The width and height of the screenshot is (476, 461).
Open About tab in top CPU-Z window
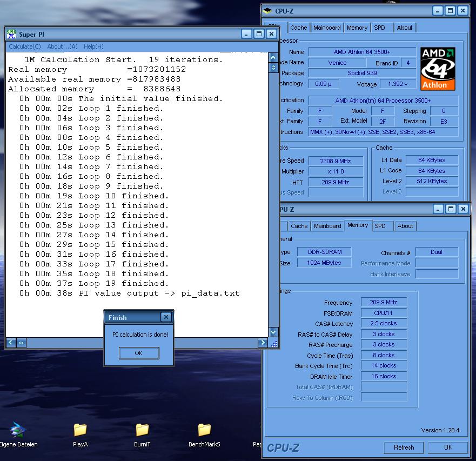click(405, 28)
